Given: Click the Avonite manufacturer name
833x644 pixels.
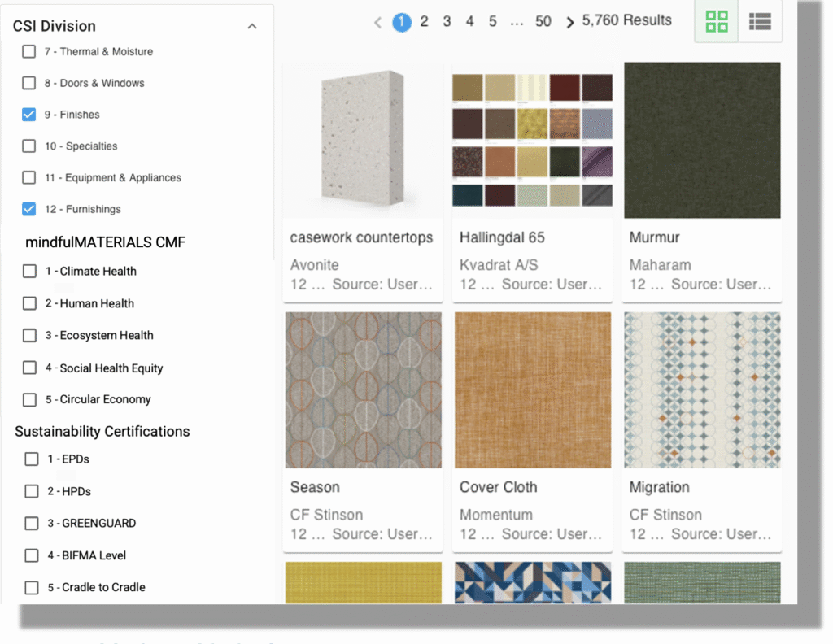Looking at the screenshot, I should pos(314,264).
